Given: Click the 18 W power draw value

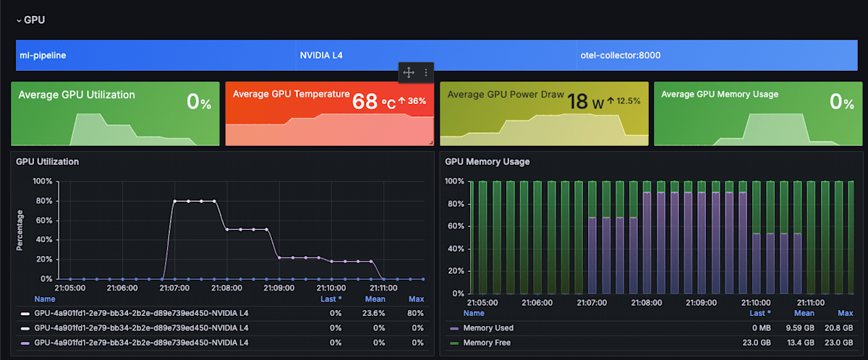Looking at the screenshot, I should click(585, 102).
